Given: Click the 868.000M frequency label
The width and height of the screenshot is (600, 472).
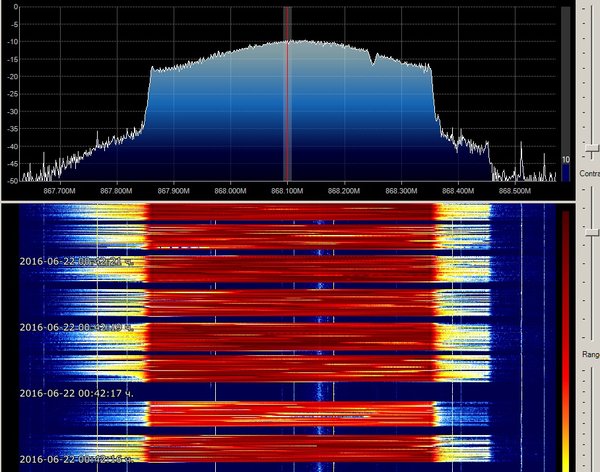Looking at the screenshot, I should click(x=230, y=191).
